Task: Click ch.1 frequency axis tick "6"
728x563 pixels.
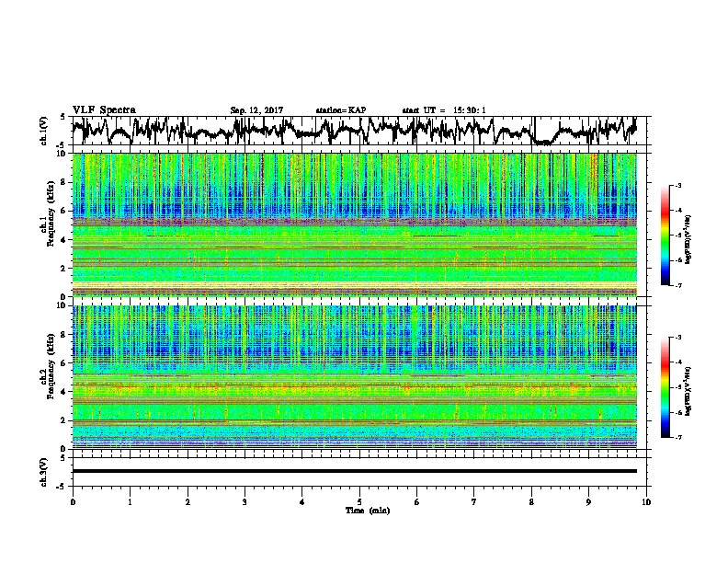Action: (65, 212)
